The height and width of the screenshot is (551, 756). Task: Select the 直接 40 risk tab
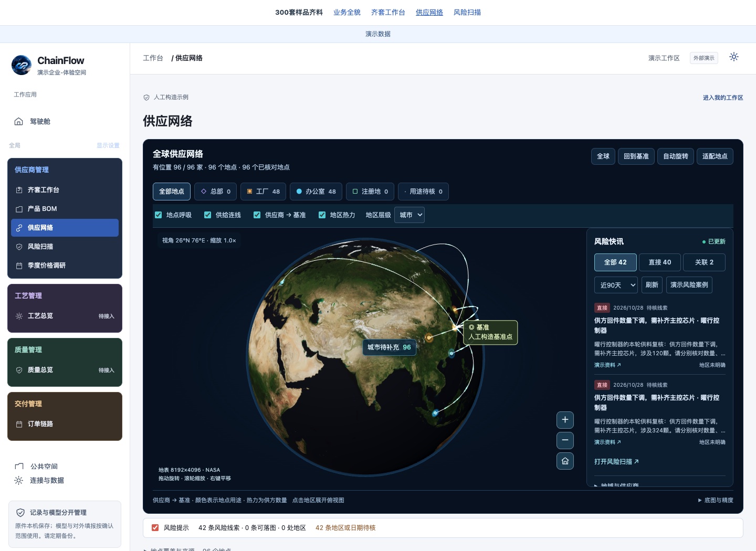click(x=660, y=262)
